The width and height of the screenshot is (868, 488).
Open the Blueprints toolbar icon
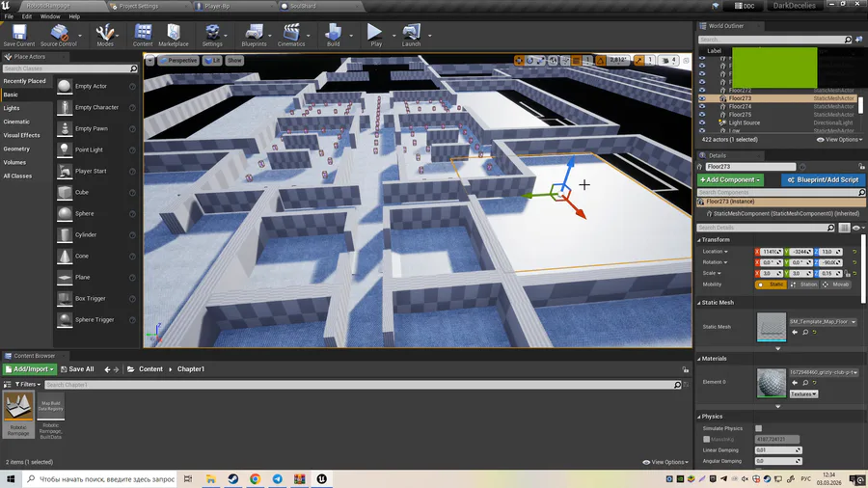[x=254, y=36]
